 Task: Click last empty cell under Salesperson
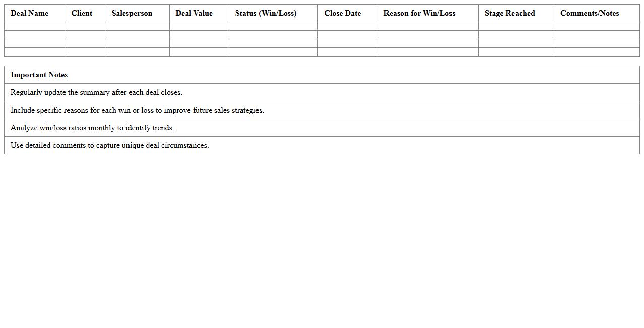137,52
